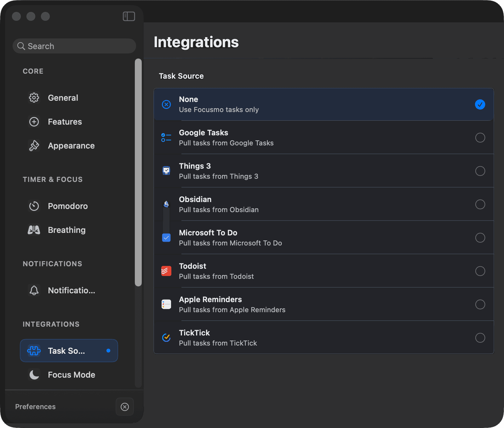Image resolution: width=504 pixels, height=428 pixels.
Task: Click the 'Use Focusmo tasks only' text
Action: coord(219,110)
